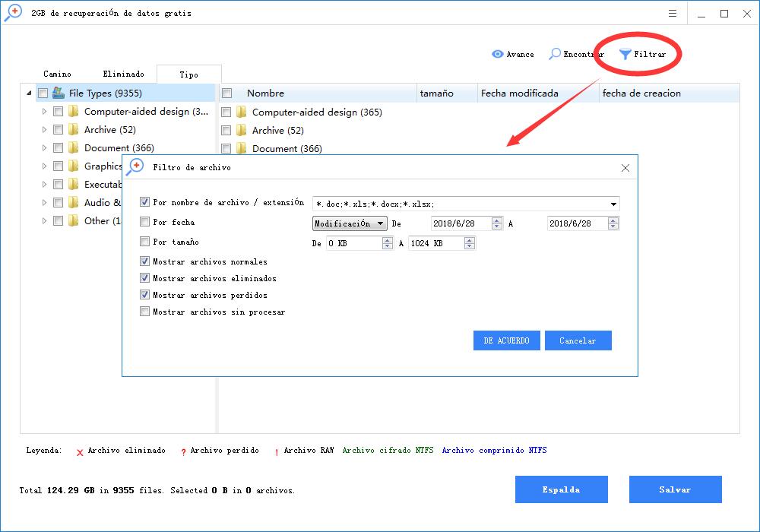Switch to the Camino tab
Viewport: 760px width, 532px height.
tap(57, 74)
